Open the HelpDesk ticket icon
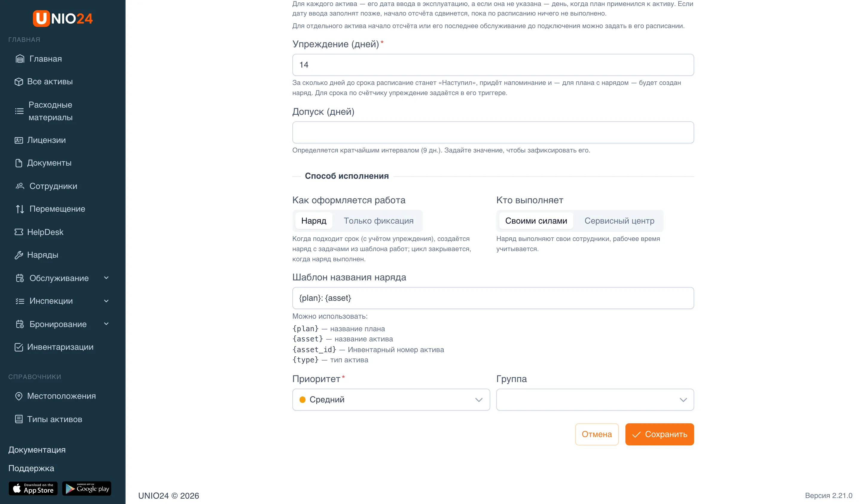This screenshot has height=504, width=861. coord(19,232)
